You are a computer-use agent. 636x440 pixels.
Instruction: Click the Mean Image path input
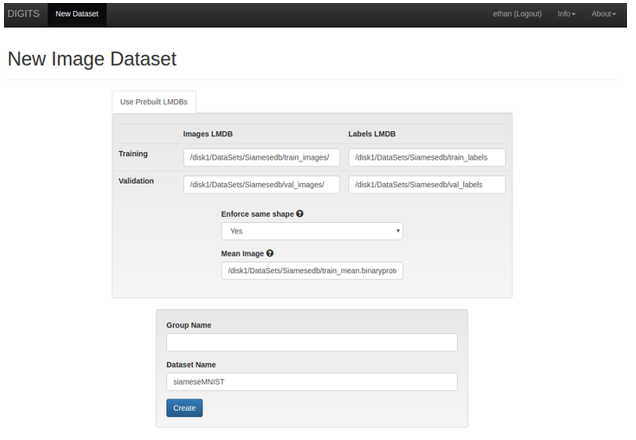coord(311,271)
